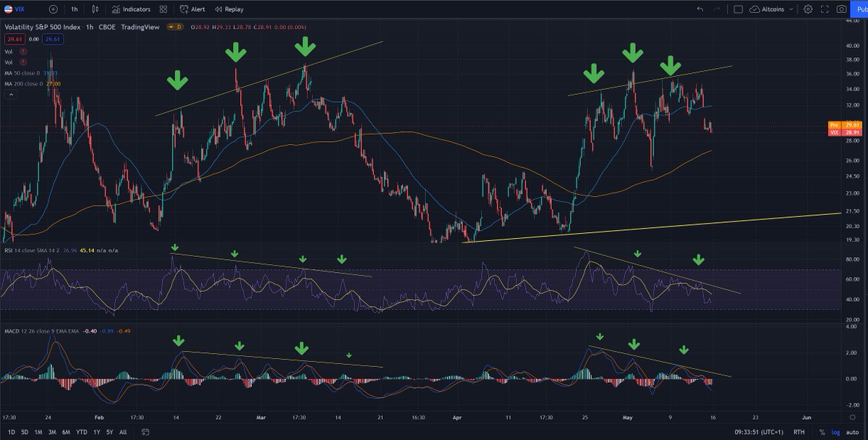Toggle percent scale (%)

coord(822,432)
